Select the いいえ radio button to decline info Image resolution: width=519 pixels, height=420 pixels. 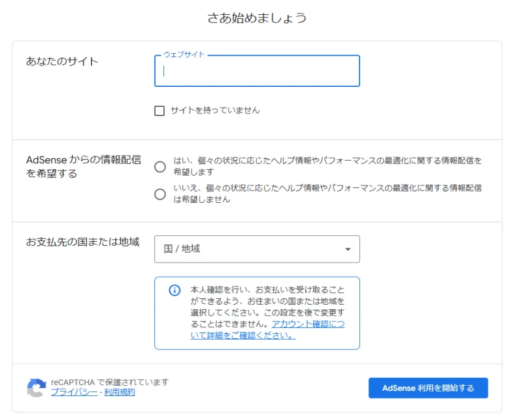tap(160, 194)
